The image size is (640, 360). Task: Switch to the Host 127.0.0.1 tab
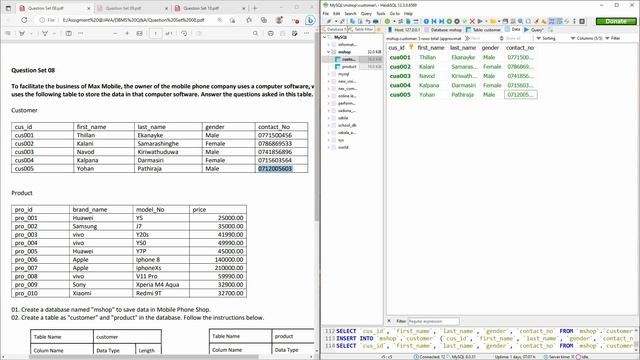403,30
